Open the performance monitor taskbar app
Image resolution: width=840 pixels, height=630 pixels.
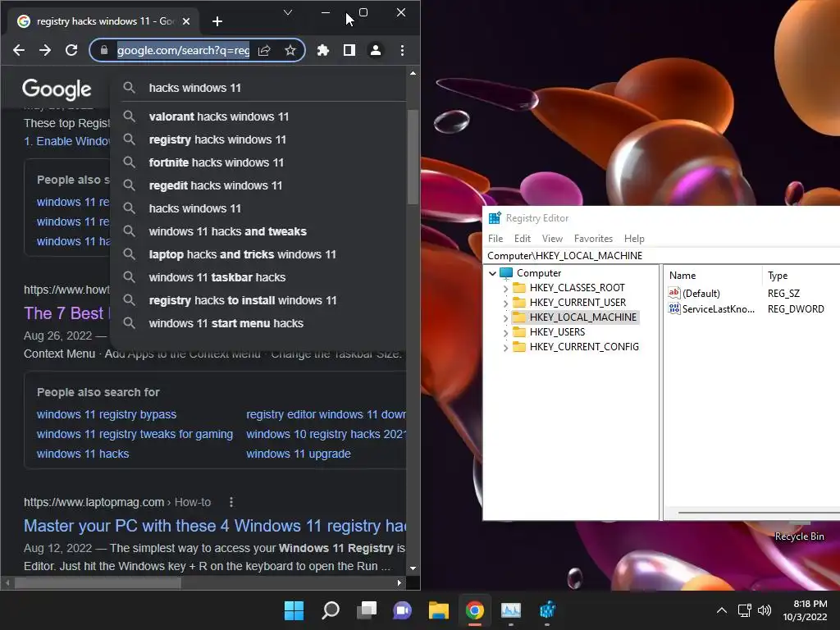510,610
